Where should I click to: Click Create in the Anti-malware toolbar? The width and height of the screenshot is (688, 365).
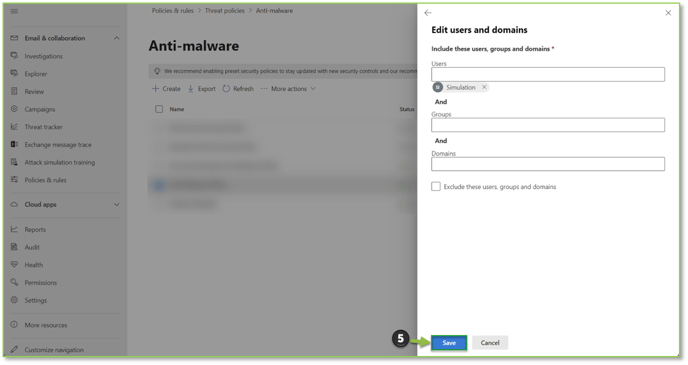[x=166, y=89]
